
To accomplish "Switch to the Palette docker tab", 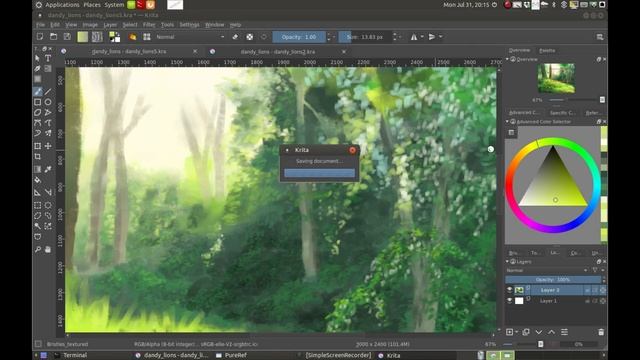I will tap(547, 50).
